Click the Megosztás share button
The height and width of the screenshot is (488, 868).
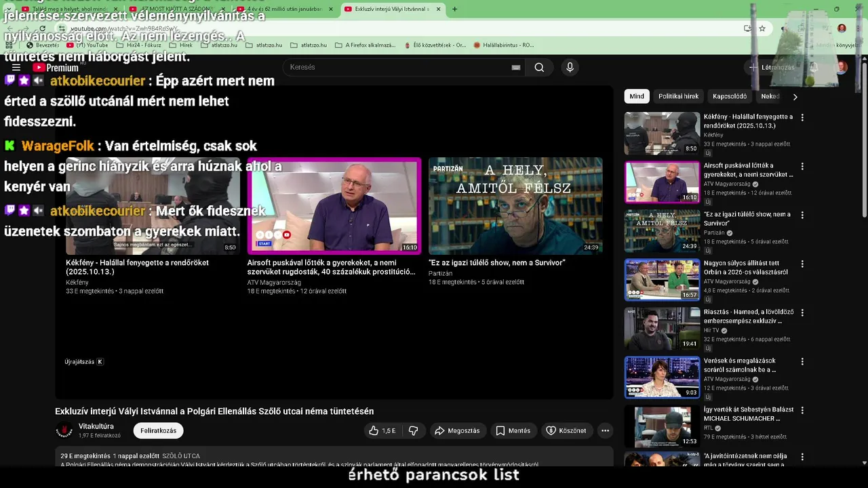pyautogui.click(x=458, y=430)
